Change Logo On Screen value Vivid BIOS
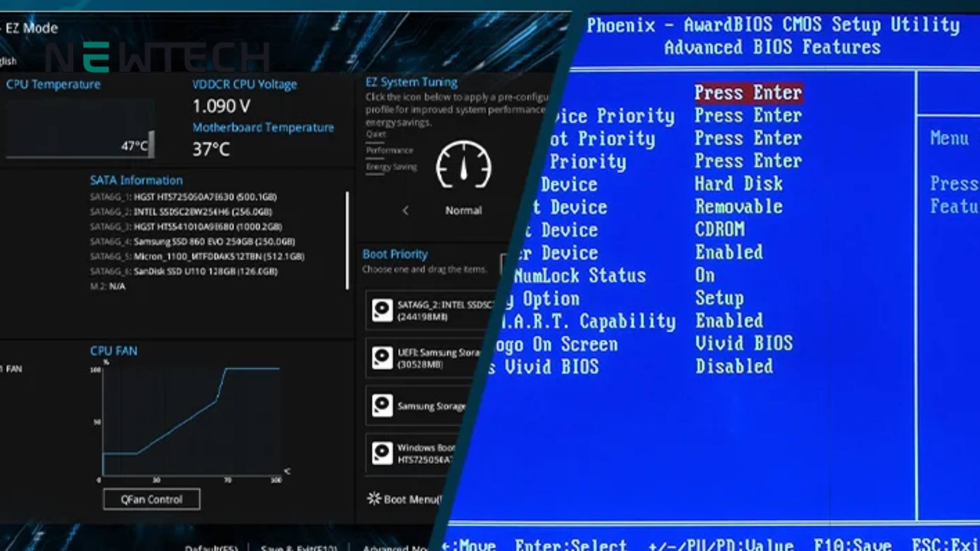Screen dimensions: 980x551 (x=744, y=343)
